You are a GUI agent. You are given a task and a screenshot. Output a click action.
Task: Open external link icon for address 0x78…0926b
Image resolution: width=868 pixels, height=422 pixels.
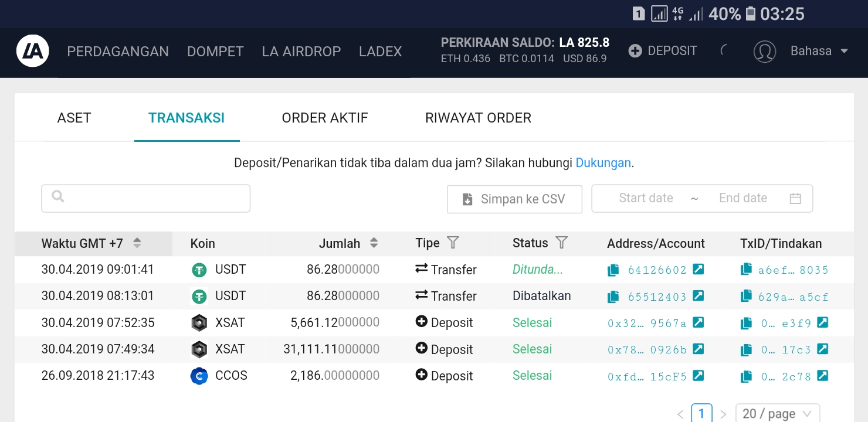[x=698, y=349]
